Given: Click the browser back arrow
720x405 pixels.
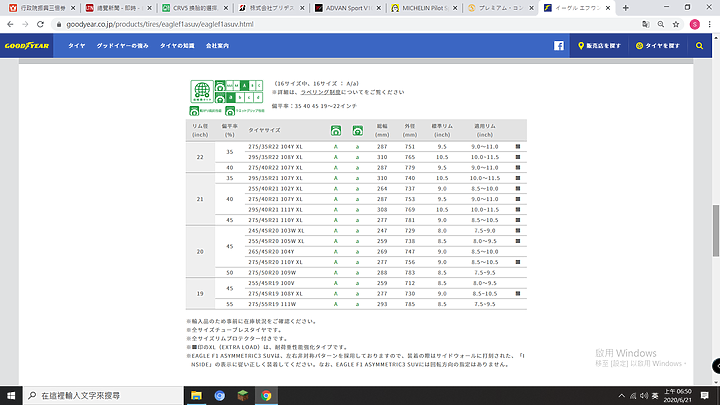Looking at the screenshot, I should pos(10,24).
